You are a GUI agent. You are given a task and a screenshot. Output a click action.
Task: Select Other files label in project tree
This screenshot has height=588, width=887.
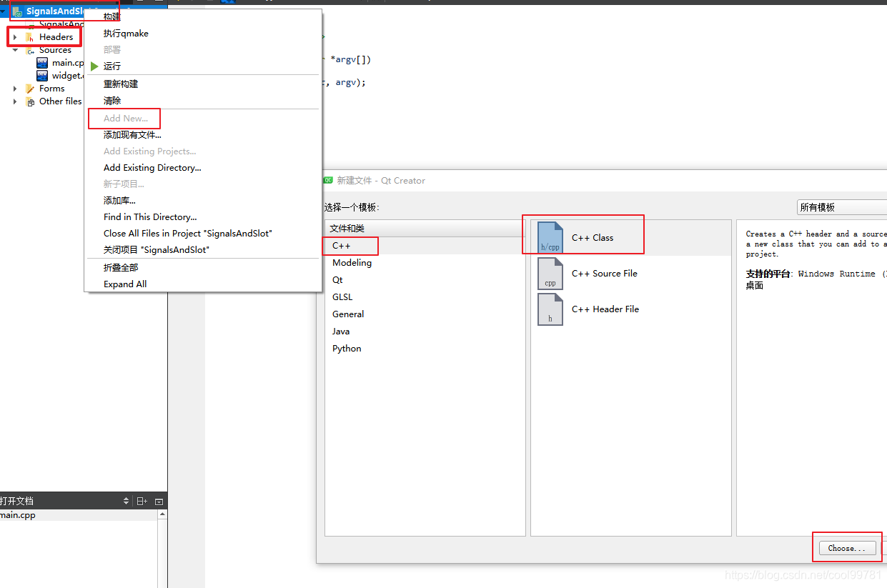[61, 101]
